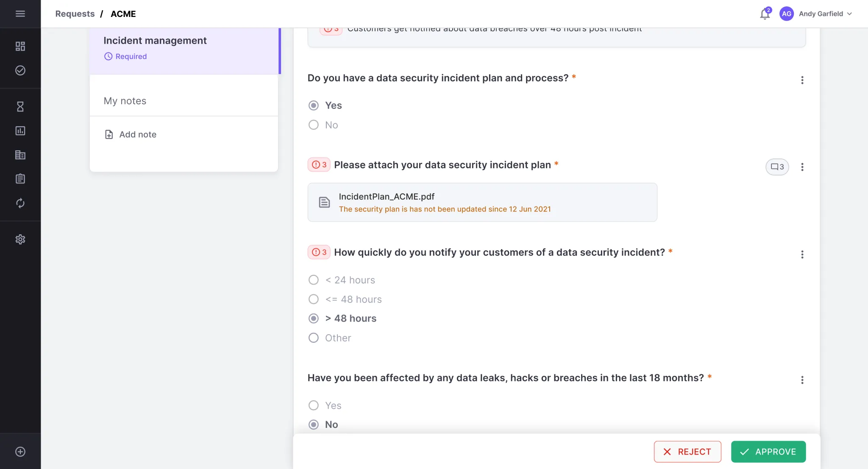The image size is (868, 469).
Task: Open the IncidentPlan_ACME.pdf attachment
Action: pyautogui.click(x=482, y=202)
